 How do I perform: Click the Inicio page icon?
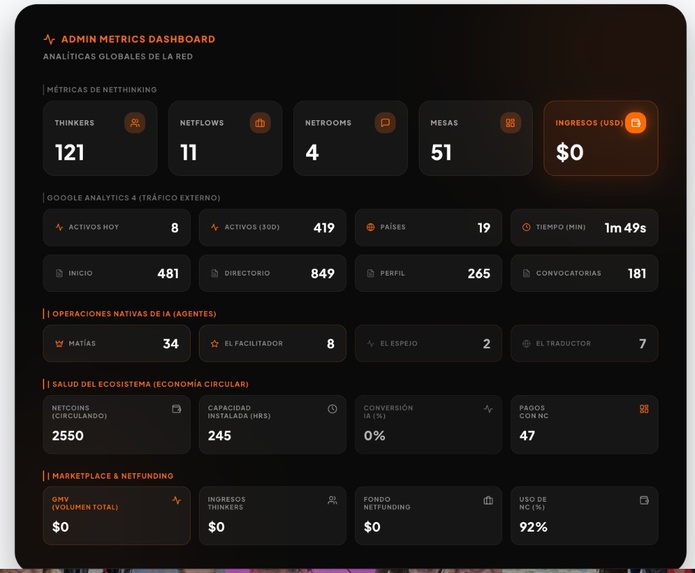click(59, 273)
